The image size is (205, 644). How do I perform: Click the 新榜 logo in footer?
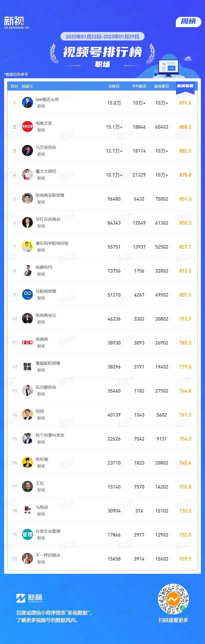pos(29,598)
